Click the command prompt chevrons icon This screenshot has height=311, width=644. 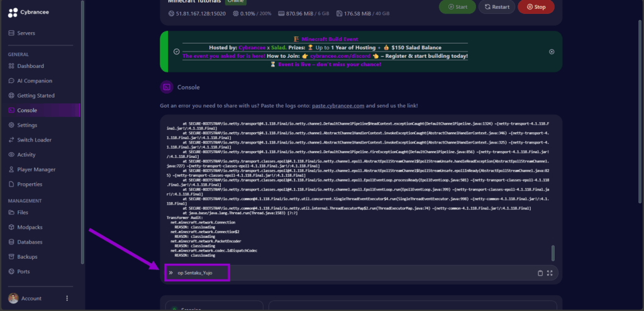pos(170,273)
